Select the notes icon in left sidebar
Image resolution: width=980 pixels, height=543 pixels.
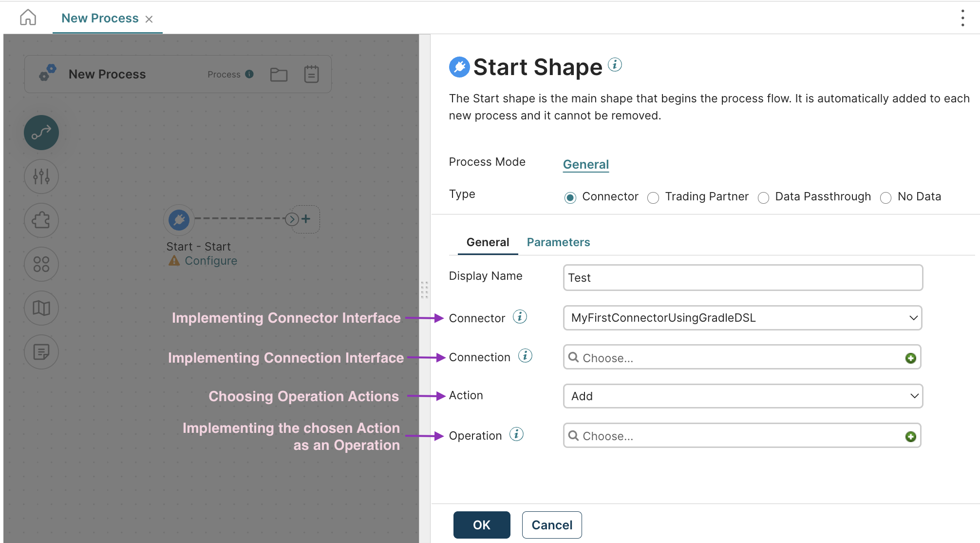tap(41, 352)
